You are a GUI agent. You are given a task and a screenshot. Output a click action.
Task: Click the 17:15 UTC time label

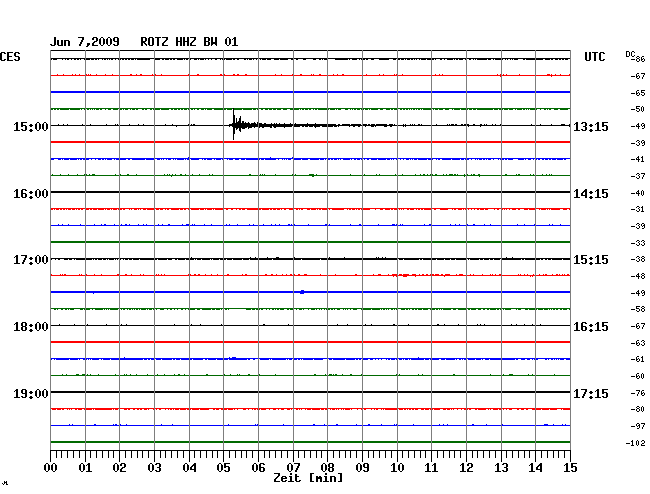click(591, 393)
